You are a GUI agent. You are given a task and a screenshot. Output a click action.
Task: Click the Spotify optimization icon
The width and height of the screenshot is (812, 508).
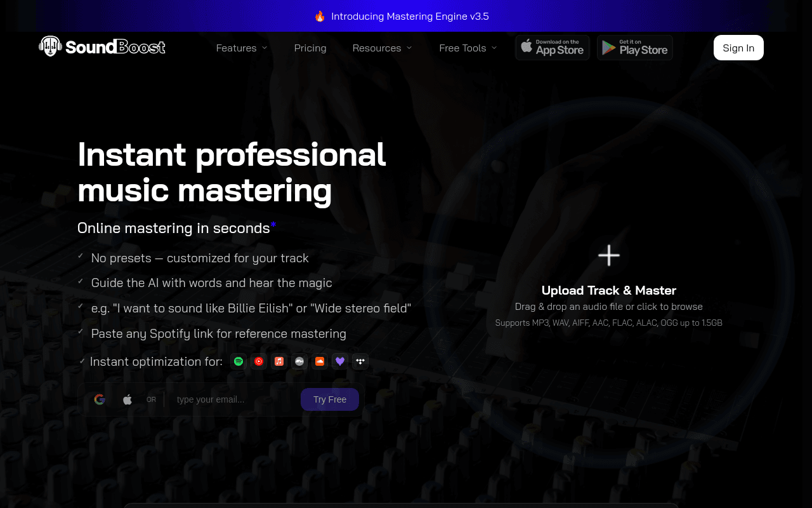click(x=239, y=361)
